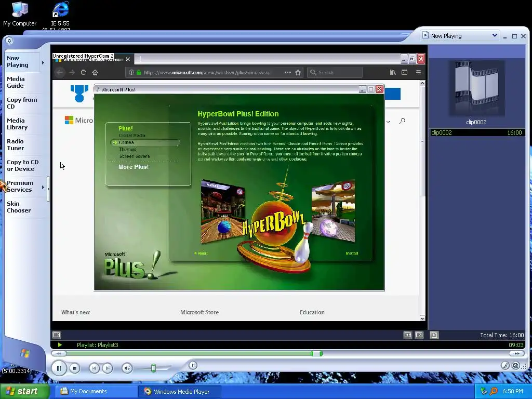This screenshot has height=399, width=532.
Task: Click the Education footer link
Action: [x=312, y=312]
